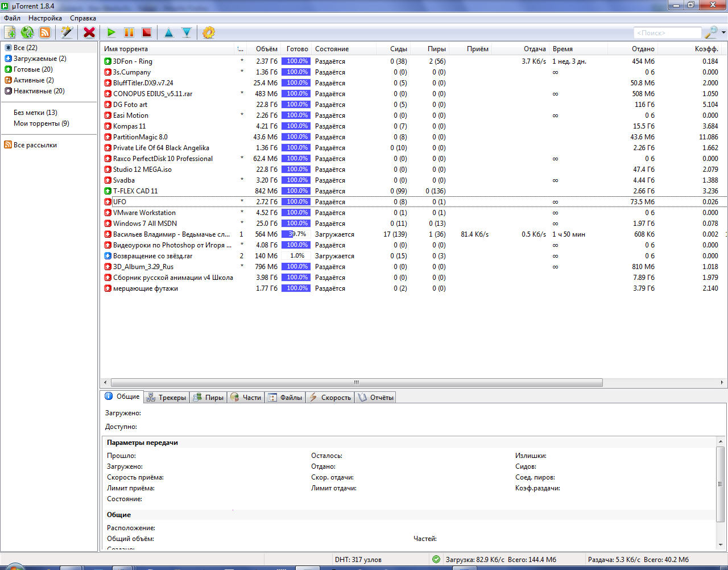Click the green network status icon
The width and height of the screenshot is (728, 570).
(x=436, y=560)
